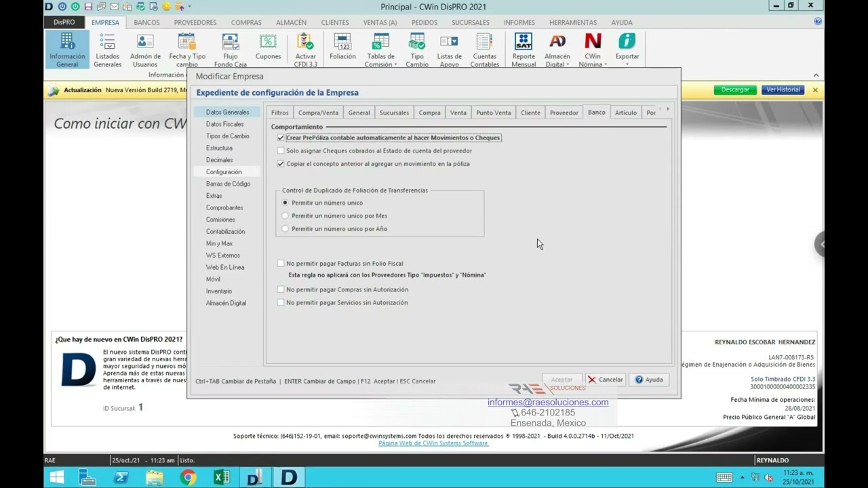Toggle Copiar el concepto anterior checkbox
868x488 pixels.
pyautogui.click(x=281, y=163)
